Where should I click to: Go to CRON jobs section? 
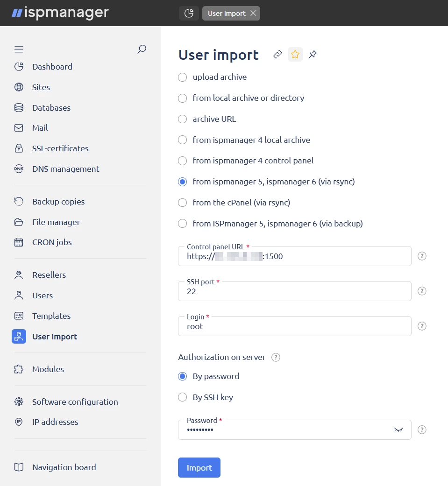[x=52, y=242]
